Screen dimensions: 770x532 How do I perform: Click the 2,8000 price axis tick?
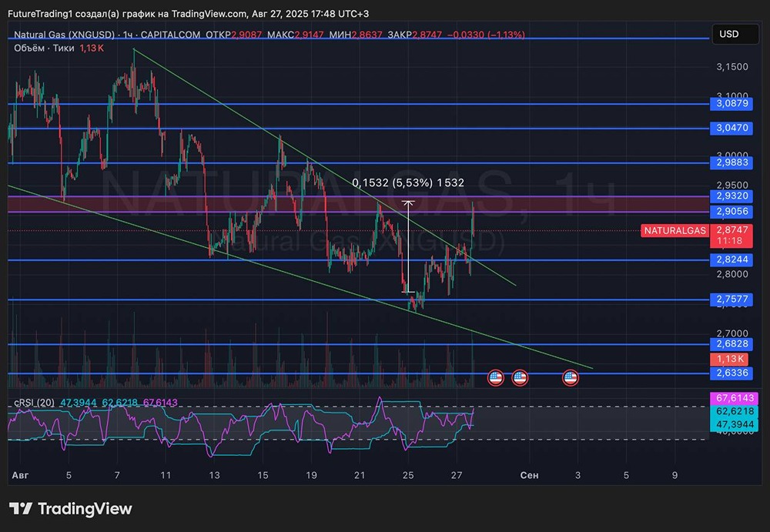click(732, 274)
